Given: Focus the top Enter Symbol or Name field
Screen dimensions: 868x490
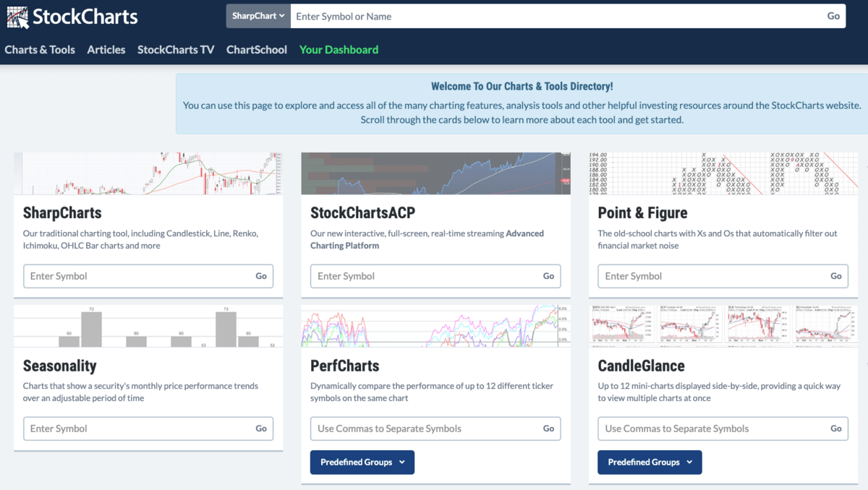Looking at the screenshot, I should [x=557, y=16].
